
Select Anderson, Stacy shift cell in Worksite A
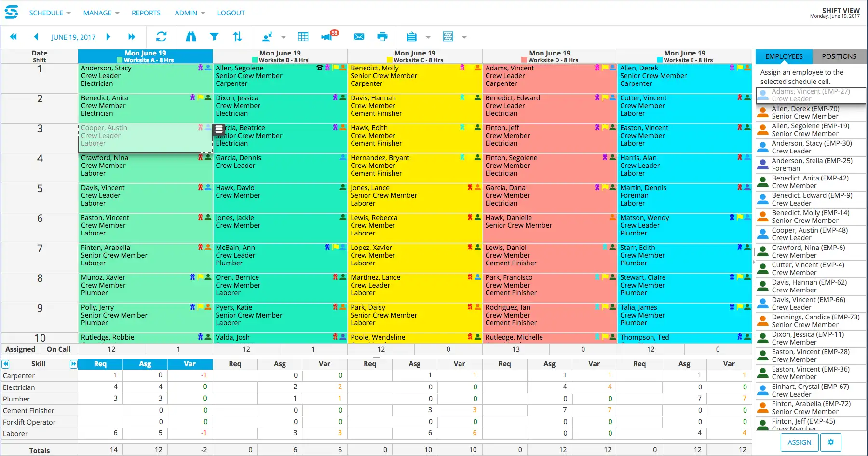click(x=145, y=78)
